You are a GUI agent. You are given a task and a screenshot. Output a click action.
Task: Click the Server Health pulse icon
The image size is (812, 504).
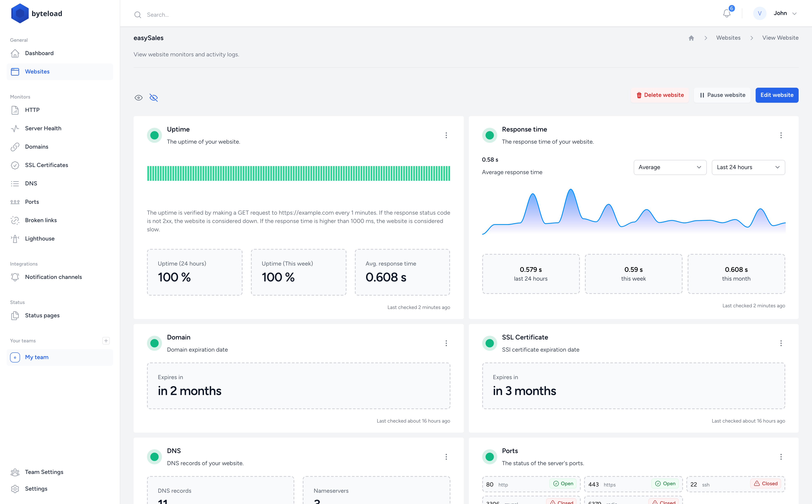coord(15,128)
